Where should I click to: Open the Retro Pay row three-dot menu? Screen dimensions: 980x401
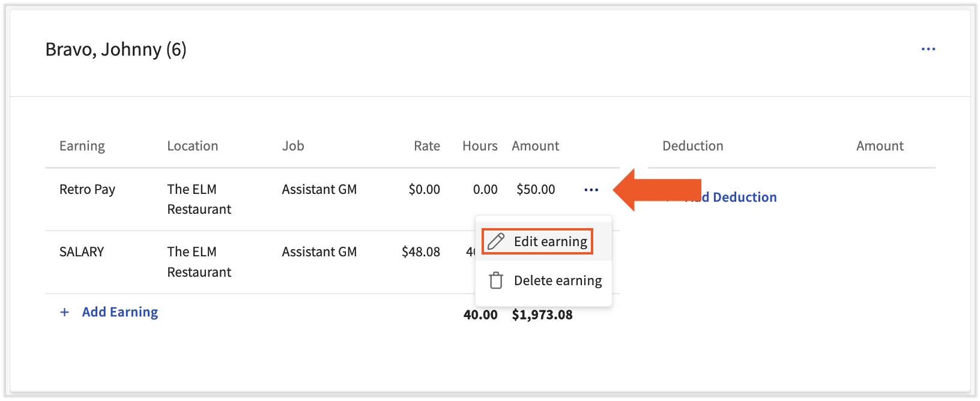tap(591, 190)
